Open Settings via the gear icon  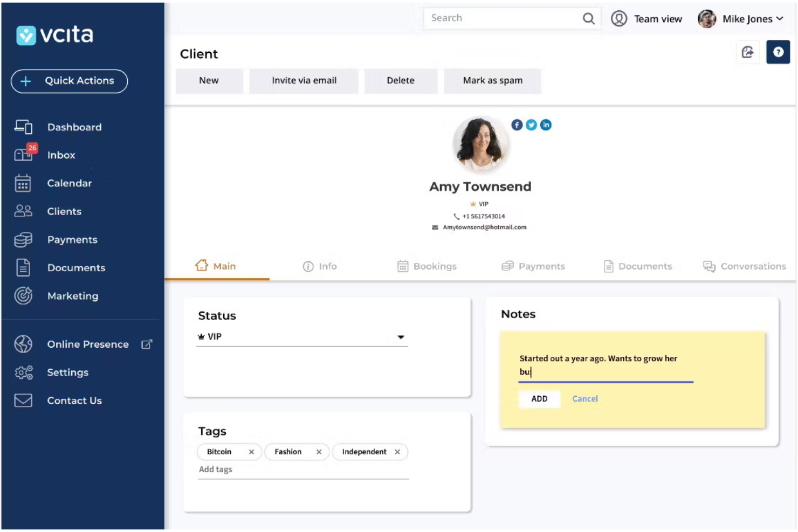pyautogui.click(x=23, y=372)
